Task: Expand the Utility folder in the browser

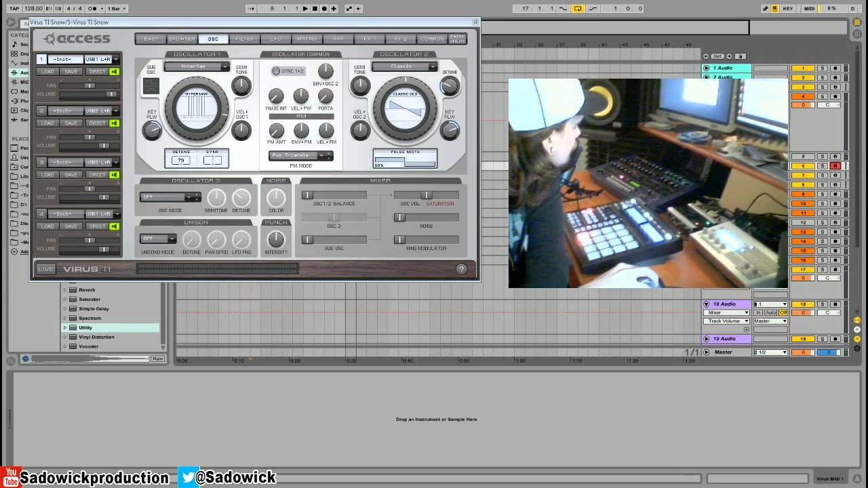Action: click(x=65, y=328)
